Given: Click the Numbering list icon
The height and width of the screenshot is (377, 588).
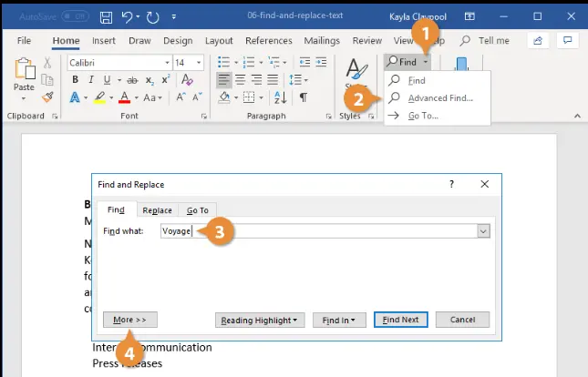Looking at the screenshot, I should pos(249,62).
